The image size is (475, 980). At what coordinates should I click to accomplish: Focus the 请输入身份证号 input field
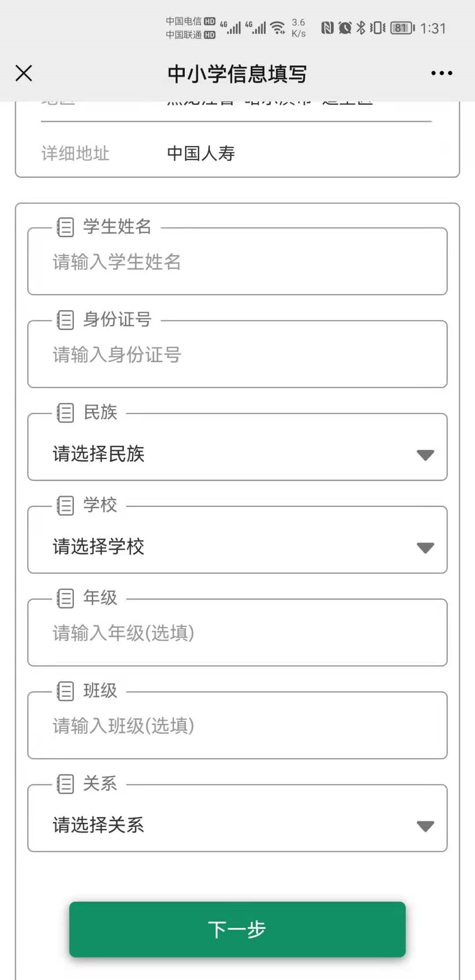click(x=237, y=355)
